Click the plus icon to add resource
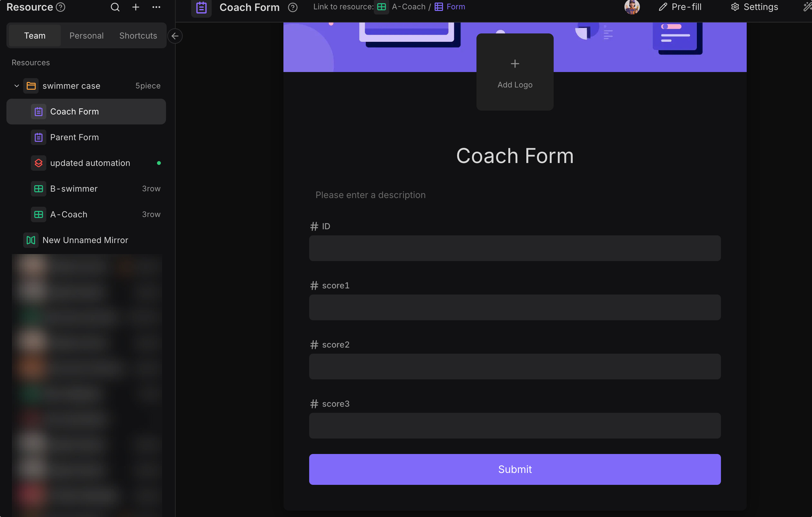 (x=135, y=7)
